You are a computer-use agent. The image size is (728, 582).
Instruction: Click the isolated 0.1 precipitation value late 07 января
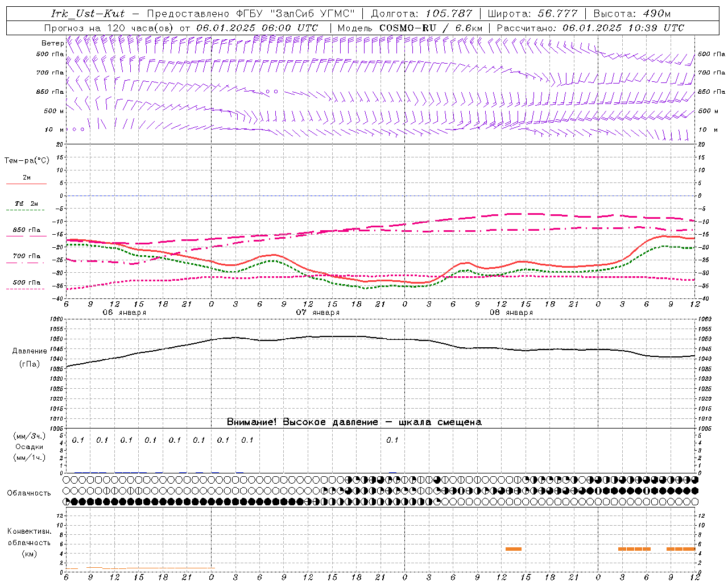(392, 440)
